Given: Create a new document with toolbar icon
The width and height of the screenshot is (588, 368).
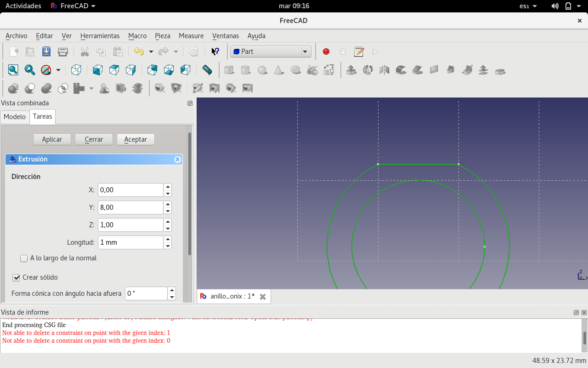Looking at the screenshot, I should [x=14, y=52].
